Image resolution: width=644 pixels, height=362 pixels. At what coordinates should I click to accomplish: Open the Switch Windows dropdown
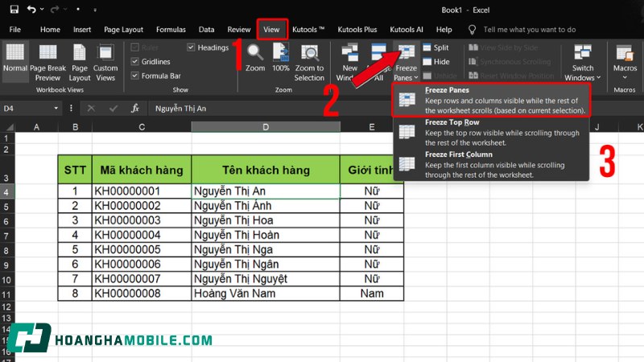tap(582, 62)
